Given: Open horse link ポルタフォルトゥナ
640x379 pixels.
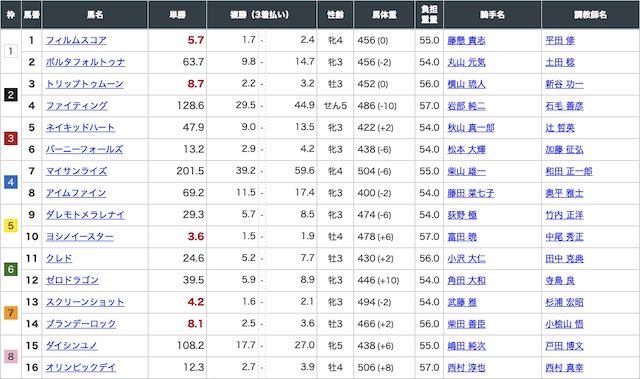Looking at the screenshot, I should pos(85,62).
